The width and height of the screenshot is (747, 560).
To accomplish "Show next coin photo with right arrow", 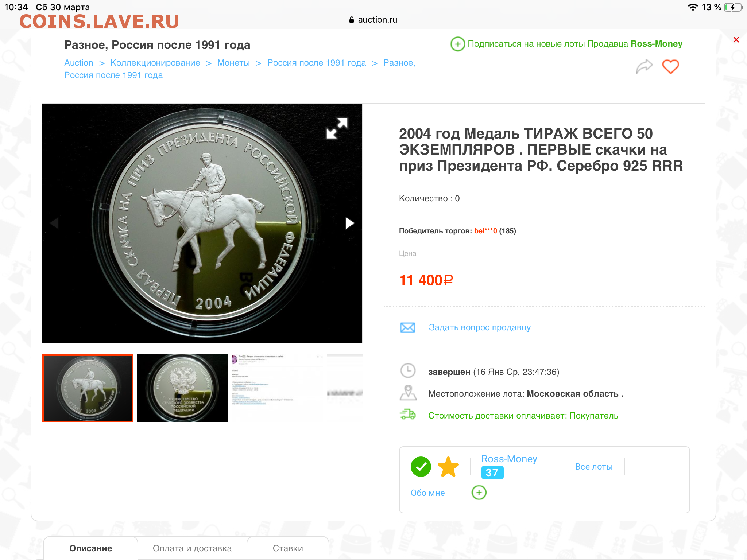I will coord(349,223).
